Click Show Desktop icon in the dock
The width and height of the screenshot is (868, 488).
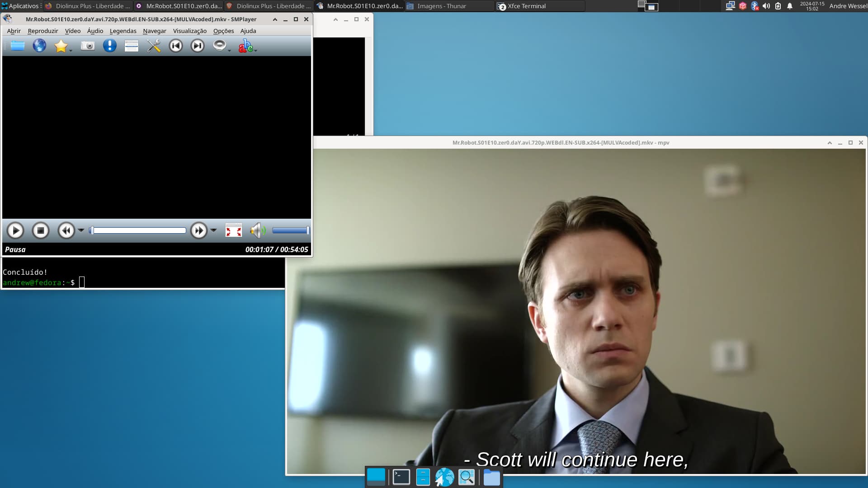click(x=376, y=477)
